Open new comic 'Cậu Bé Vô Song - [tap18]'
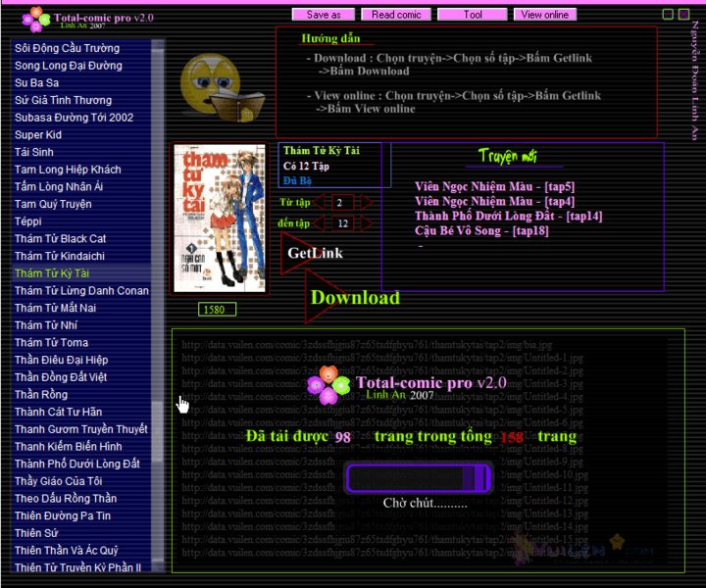The width and height of the screenshot is (706, 588). pos(481,230)
